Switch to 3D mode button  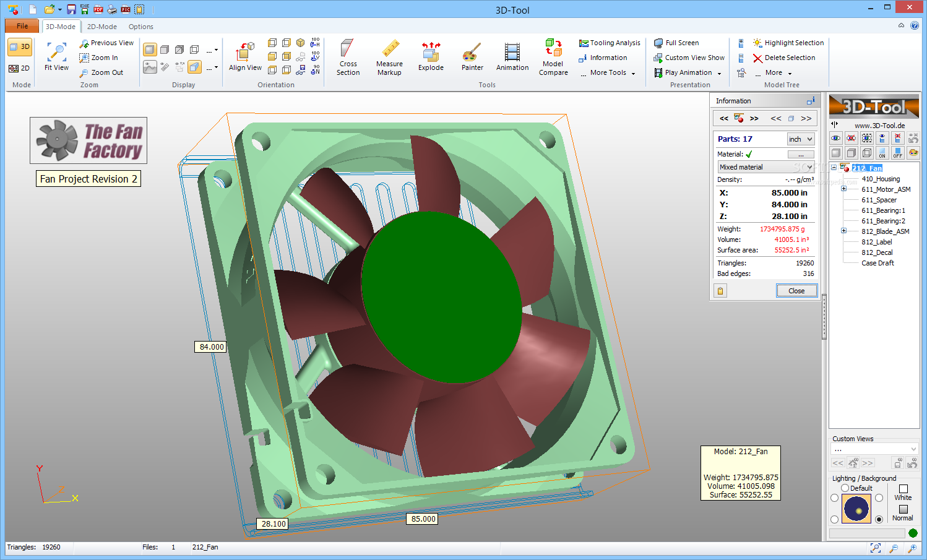pos(20,47)
